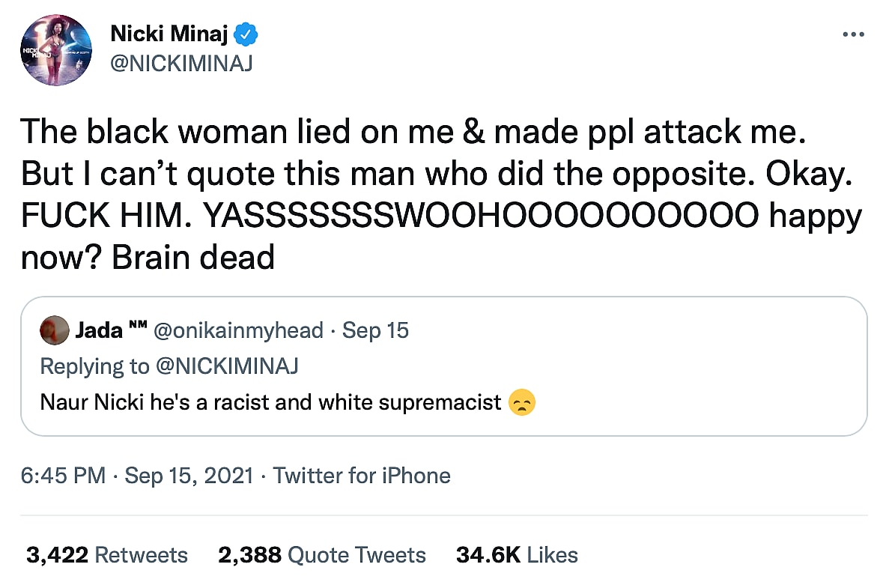Click the sad face emoji
The height and width of the screenshot is (588, 889).
521,403
